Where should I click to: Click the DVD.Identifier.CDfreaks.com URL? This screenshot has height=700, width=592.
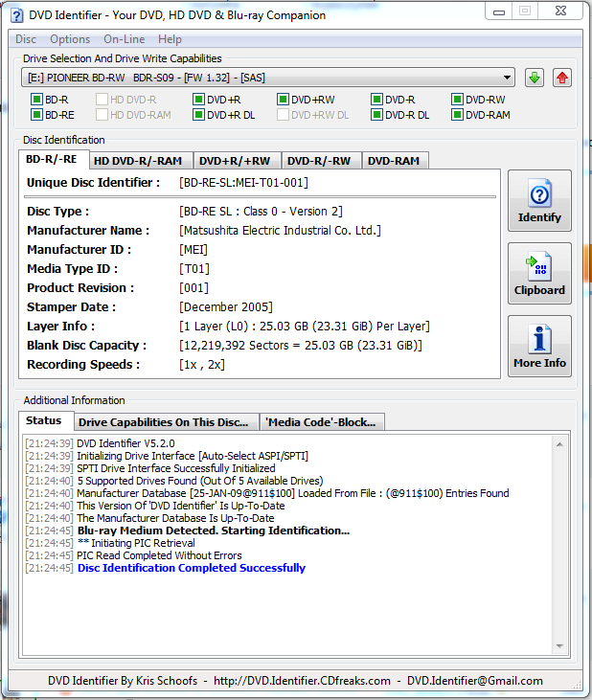pyautogui.click(x=302, y=681)
